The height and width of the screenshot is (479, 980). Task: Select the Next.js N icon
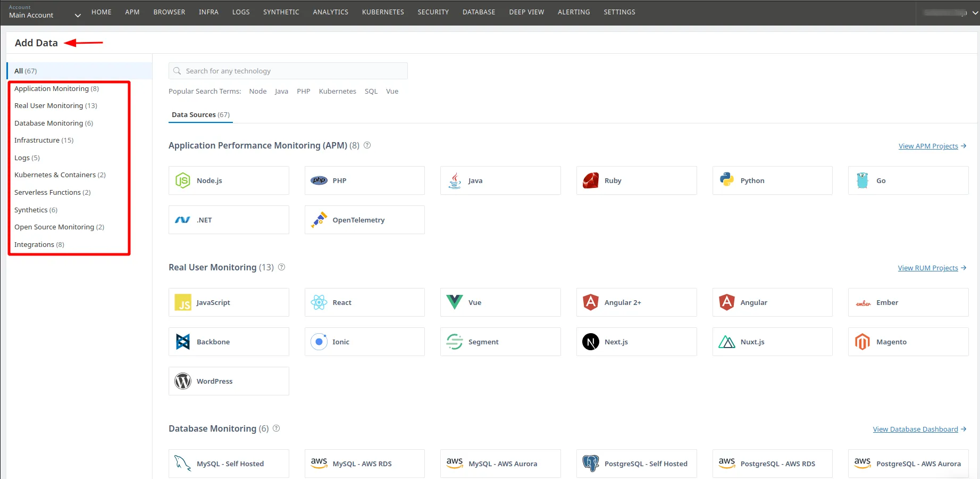(591, 342)
